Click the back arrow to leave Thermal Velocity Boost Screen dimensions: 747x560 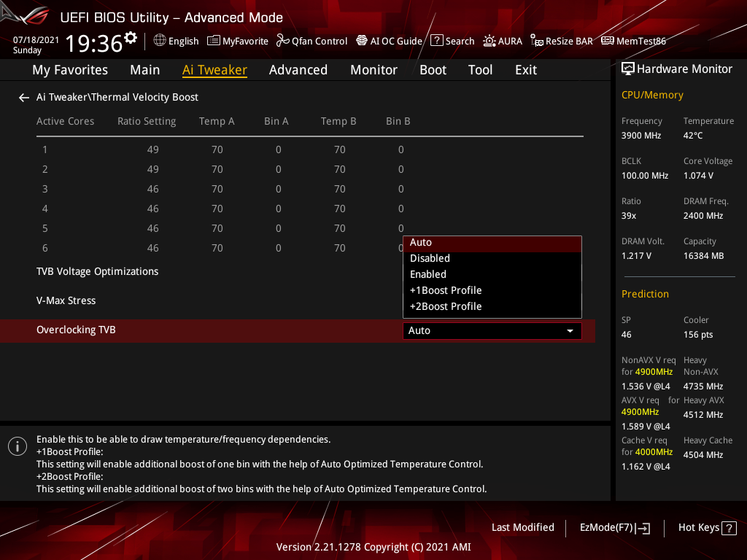pos(23,97)
